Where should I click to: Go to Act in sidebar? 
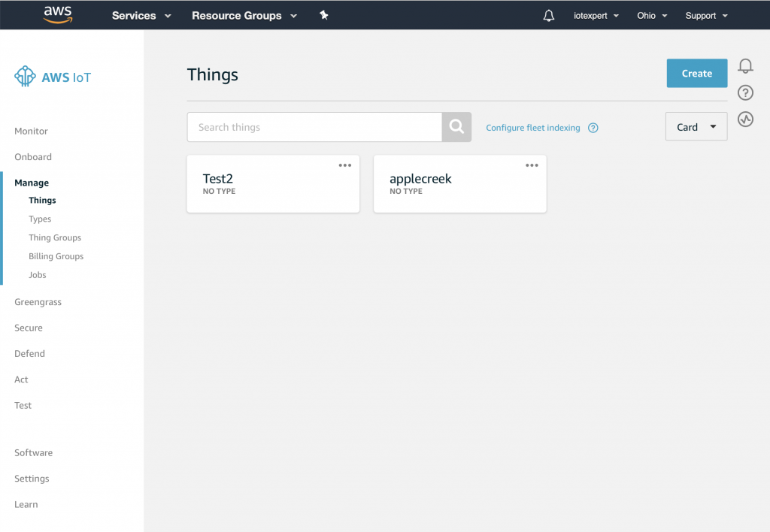point(21,379)
